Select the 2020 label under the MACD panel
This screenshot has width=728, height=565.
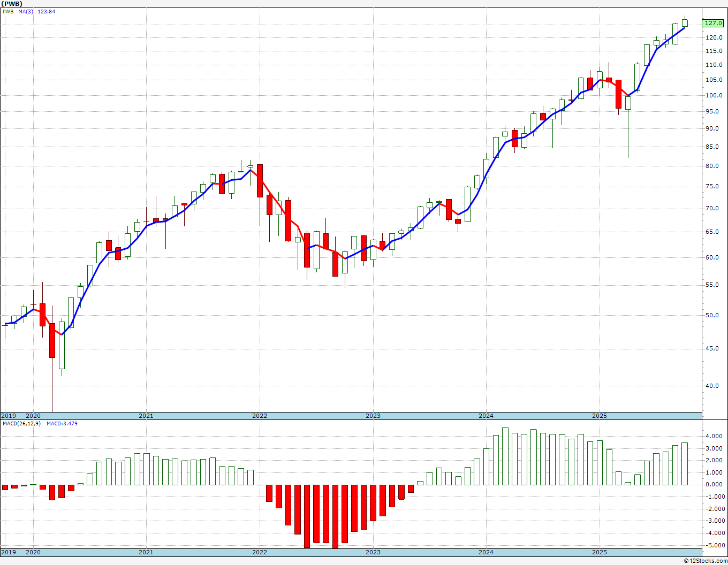pyautogui.click(x=33, y=552)
